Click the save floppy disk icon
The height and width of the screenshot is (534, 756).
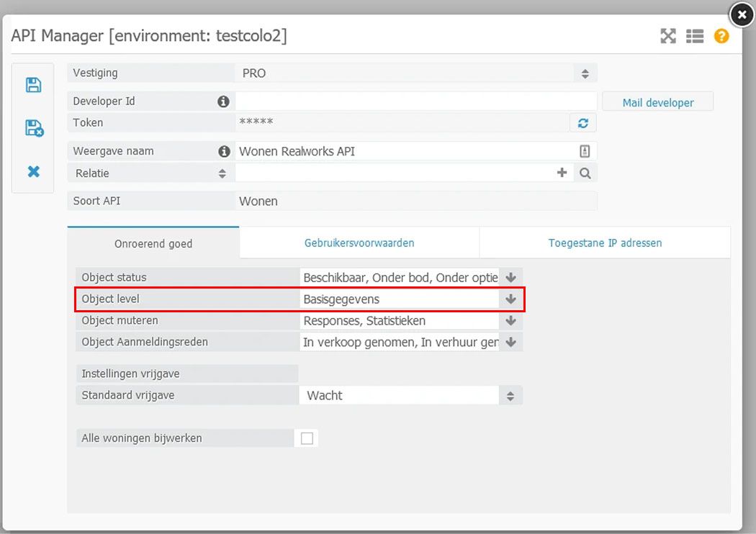[33, 85]
